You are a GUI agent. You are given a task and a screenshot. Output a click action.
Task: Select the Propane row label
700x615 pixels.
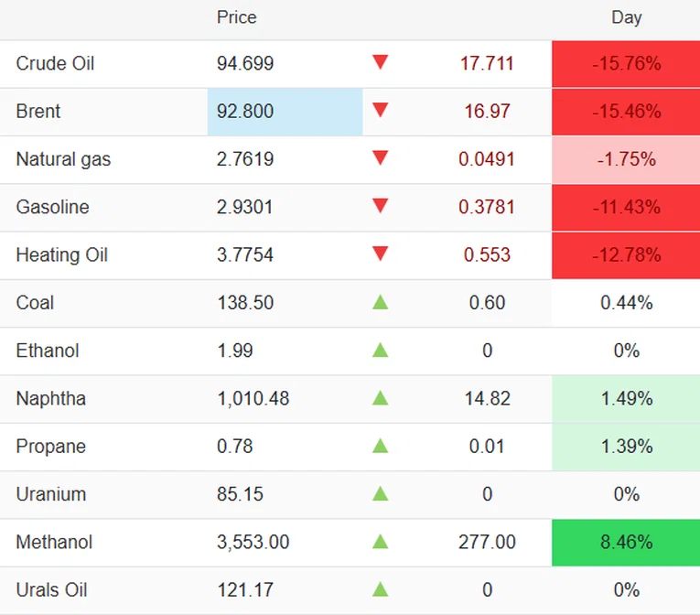click(x=51, y=447)
